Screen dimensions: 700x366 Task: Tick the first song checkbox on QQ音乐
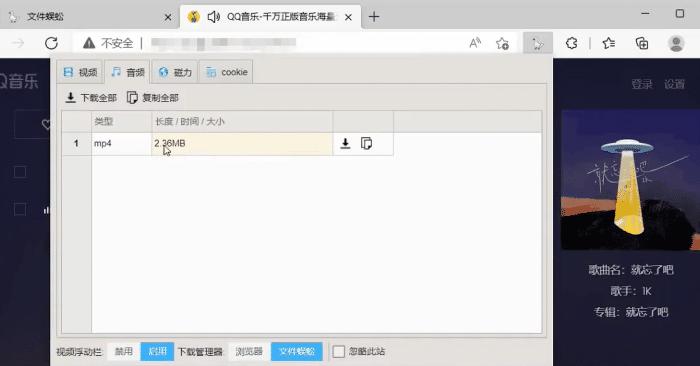tap(20, 172)
